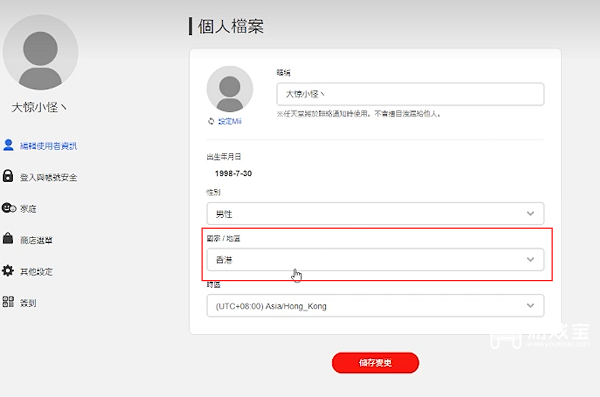Image resolution: width=600 pixels, height=397 pixels.
Task: Click the shopping bag shop menu icon
Action: 8,239
